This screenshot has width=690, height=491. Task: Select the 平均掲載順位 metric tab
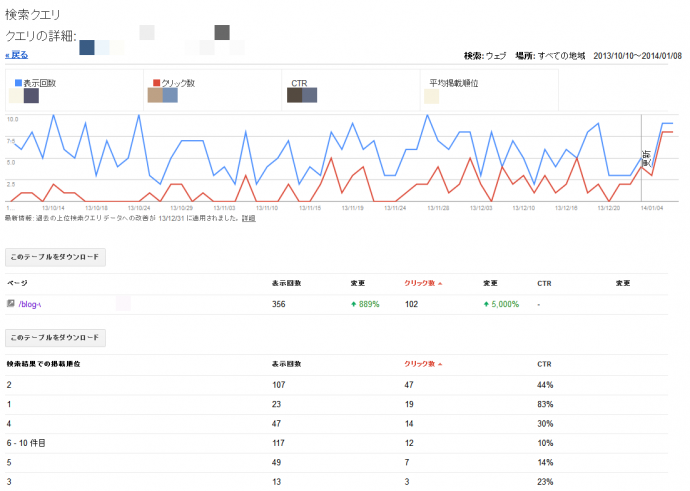tap(489, 90)
